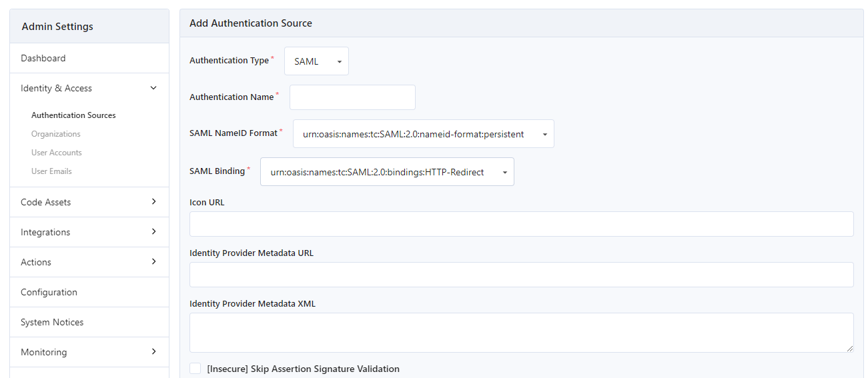The width and height of the screenshot is (868, 378).
Task: Collapse the Identity & Access section
Action: coord(89,88)
